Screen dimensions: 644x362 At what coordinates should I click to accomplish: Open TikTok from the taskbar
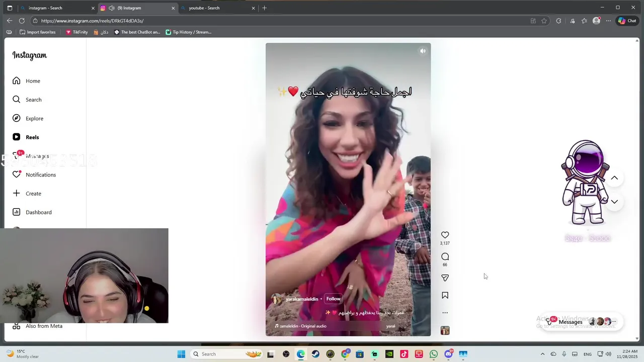pyautogui.click(x=404, y=354)
